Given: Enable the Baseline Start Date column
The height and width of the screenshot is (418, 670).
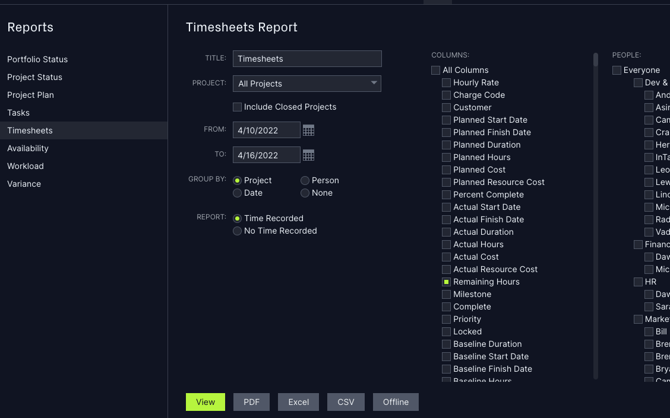Looking at the screenshot, I should (446, 356).
